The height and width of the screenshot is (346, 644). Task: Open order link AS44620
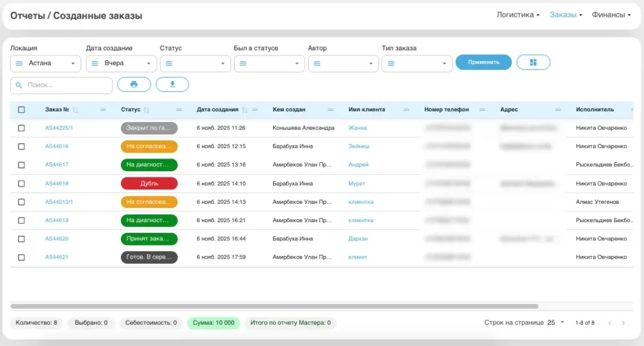coord(57,239)
